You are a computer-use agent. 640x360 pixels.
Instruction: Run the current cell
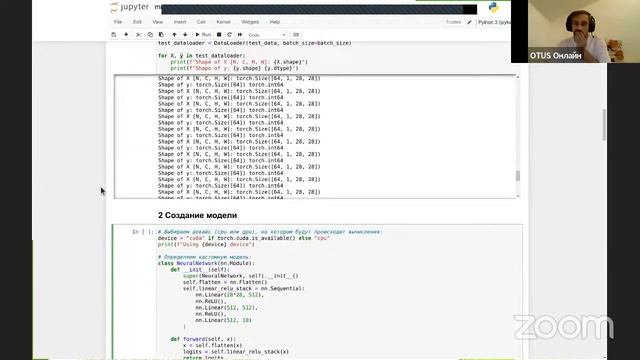203,35
